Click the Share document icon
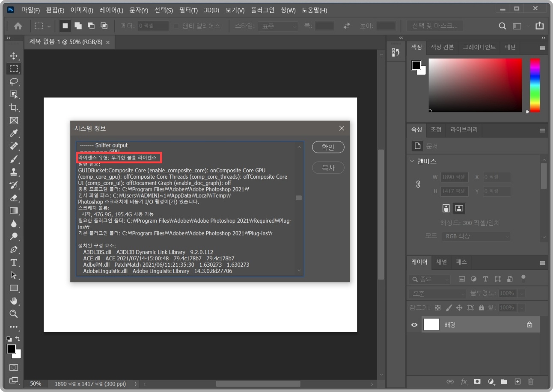Viewport: 553px width, 392px height. 539,26
